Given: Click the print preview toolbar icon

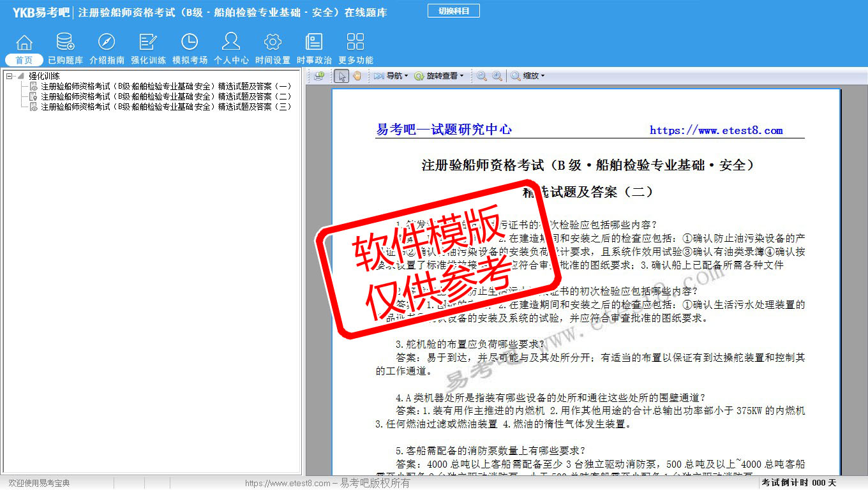Looking at the screenshot, I should point(319,76).
